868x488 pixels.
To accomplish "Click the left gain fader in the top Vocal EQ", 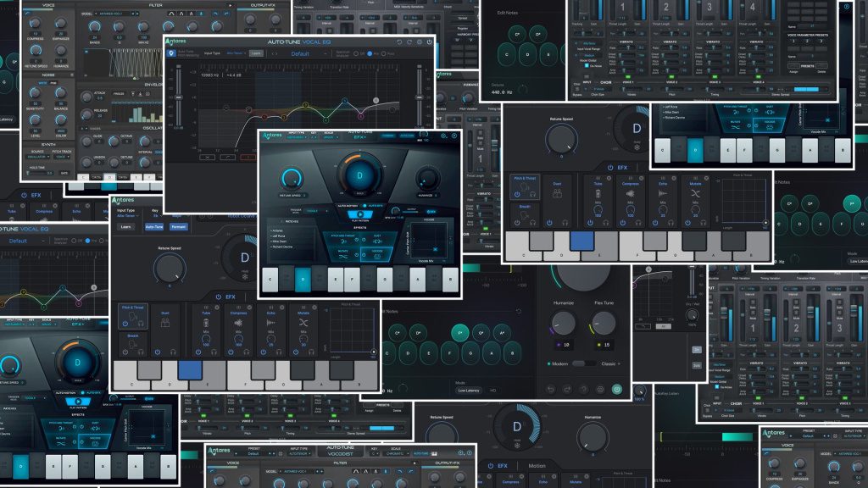I will [x=179, y=97].
